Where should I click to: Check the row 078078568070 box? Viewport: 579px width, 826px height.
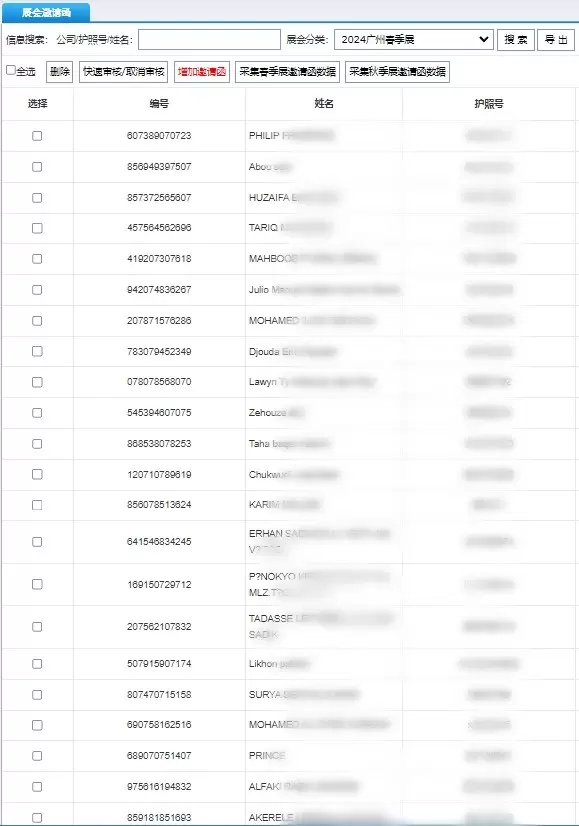[37, 382]
